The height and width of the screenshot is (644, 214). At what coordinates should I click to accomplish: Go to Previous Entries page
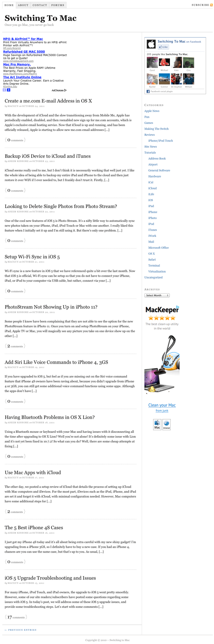click(20, 630)
